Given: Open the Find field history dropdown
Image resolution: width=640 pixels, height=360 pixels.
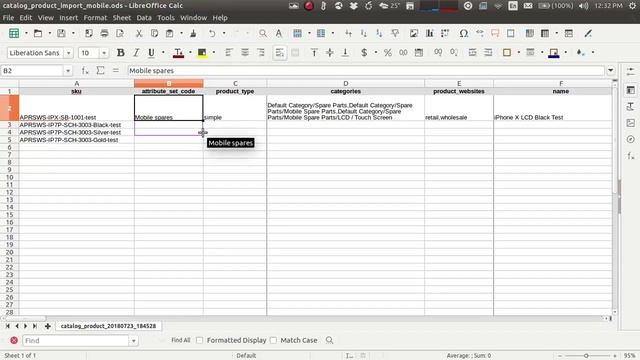Looking at the screenshot, I should coord(133,340).
